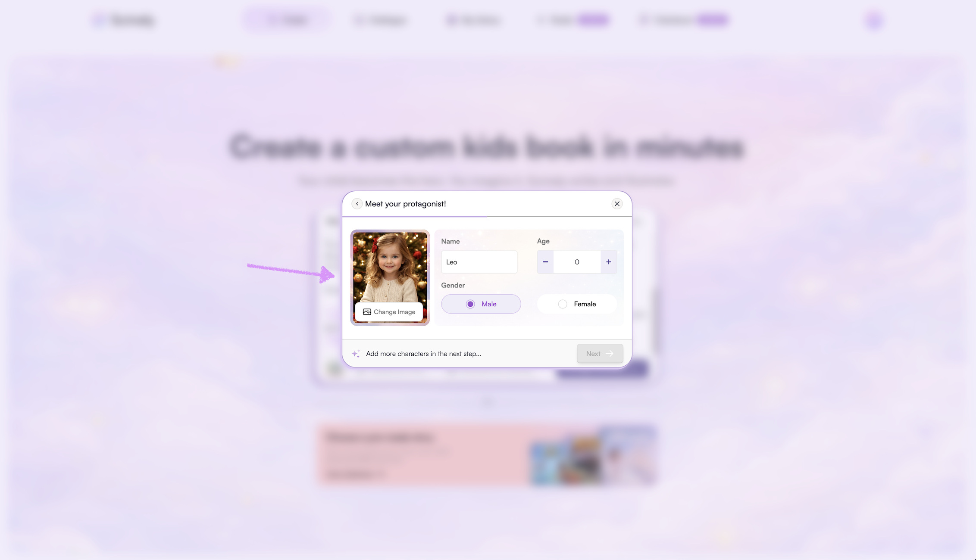Click the sparkle icon beside 'Add more characters'
976x560 pixels.
356,354
